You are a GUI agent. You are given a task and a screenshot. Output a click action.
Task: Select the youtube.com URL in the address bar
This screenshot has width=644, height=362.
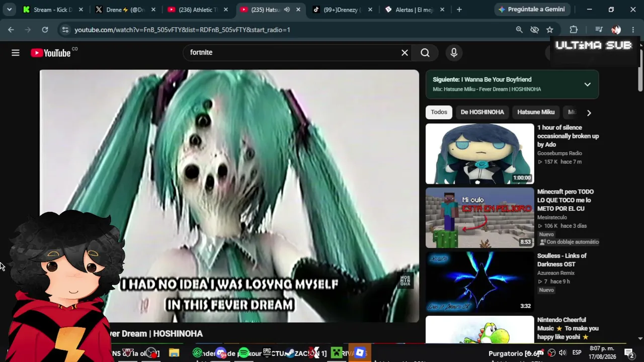[x=182, y=30]
